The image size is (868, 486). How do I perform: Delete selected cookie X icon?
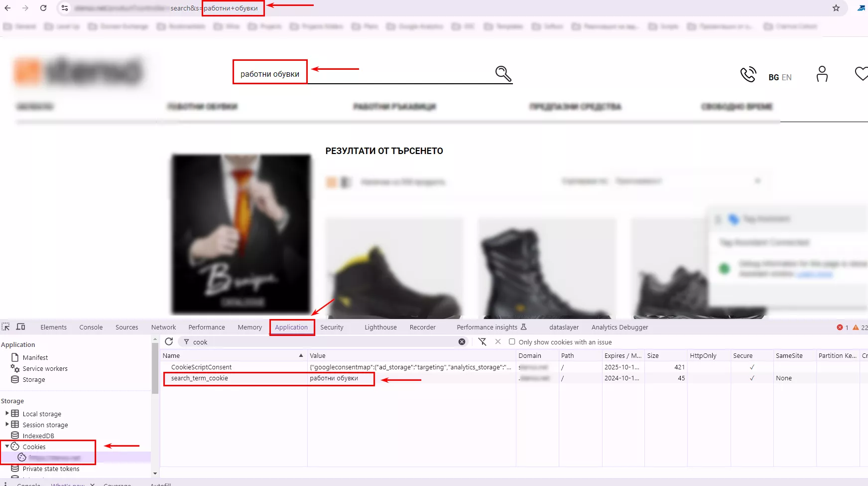click(x=498, y=341)
